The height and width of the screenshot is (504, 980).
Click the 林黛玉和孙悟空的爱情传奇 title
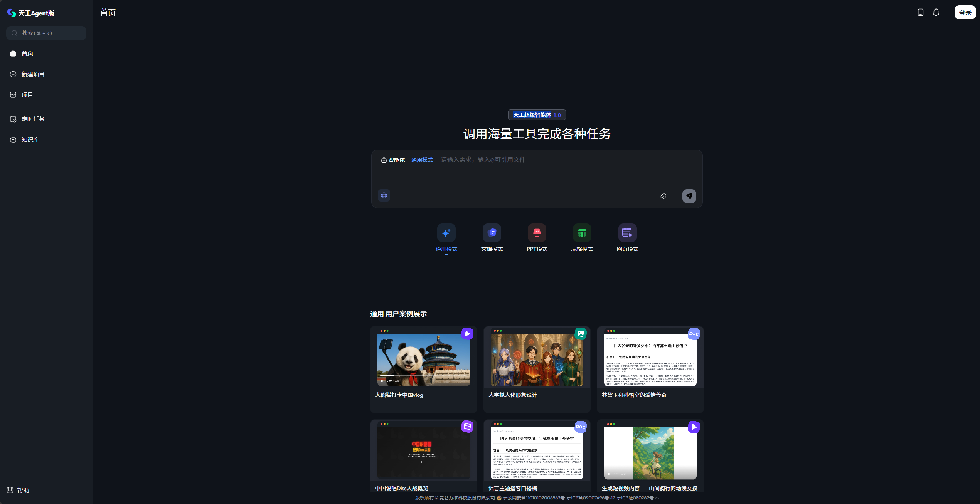634,395
